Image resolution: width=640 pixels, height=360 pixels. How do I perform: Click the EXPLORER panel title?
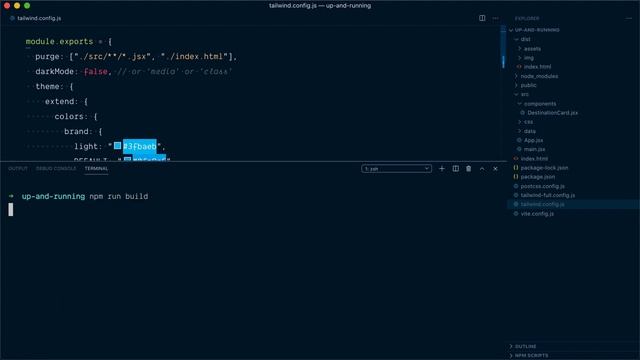(x=527, y=18)
